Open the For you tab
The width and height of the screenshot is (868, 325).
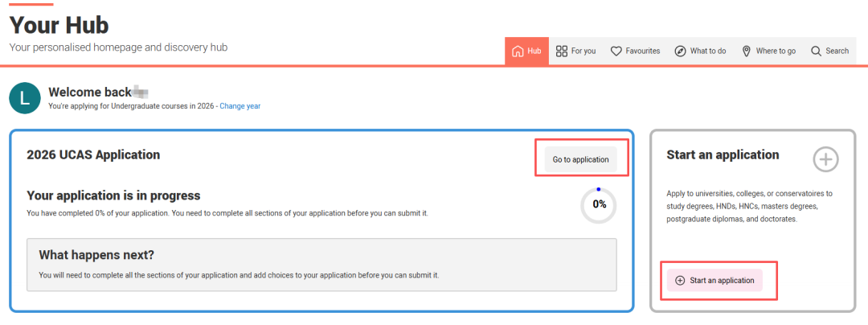pyautogui.click(x=583, y=51)
